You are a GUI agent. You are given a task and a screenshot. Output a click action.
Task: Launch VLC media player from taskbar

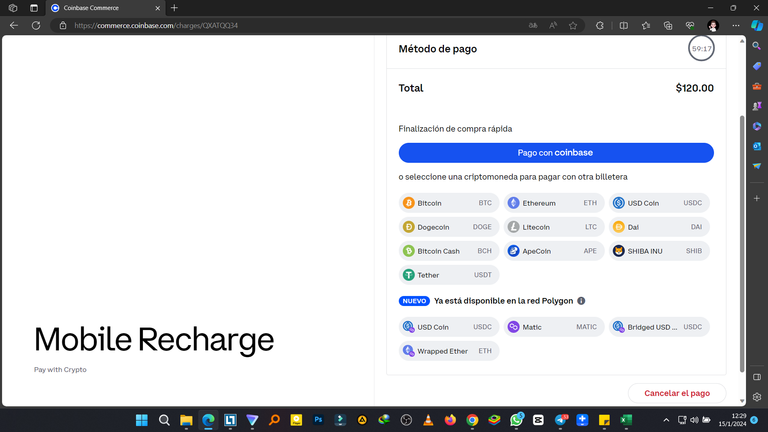click(428, 420)
